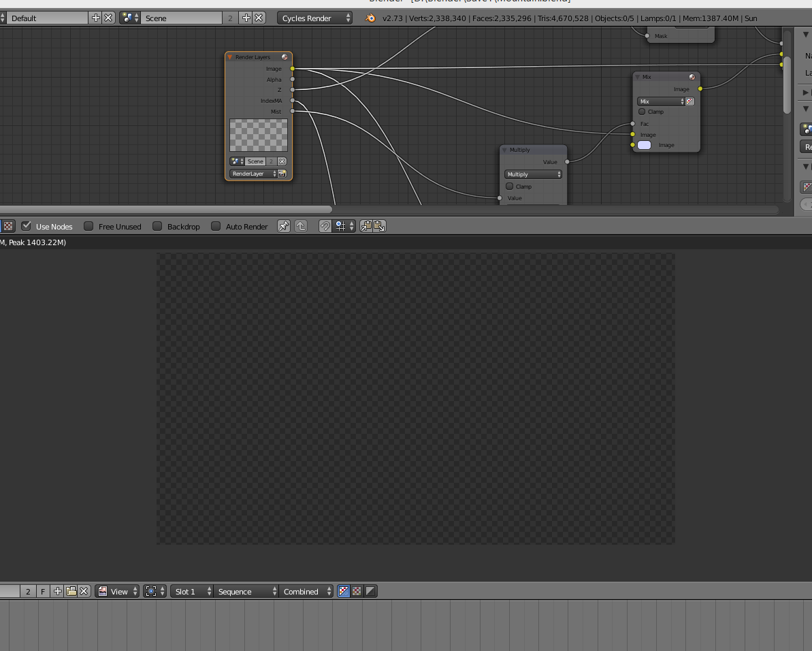Viewport: 812px width, 651px height.
Task: Show alpha channel display icon
Action: 370,592
